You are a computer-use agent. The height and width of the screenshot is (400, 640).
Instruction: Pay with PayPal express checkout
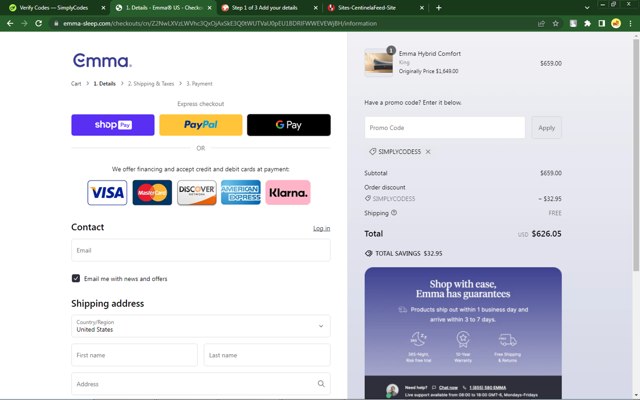[x=200, y=125]
